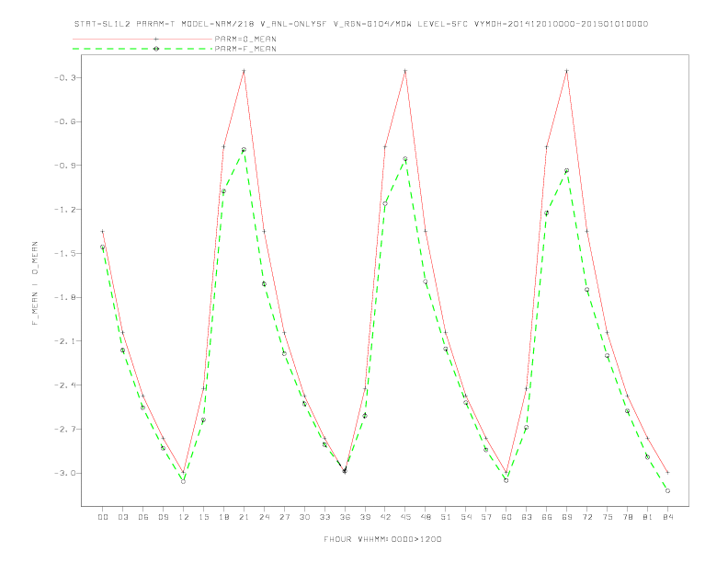Click the 30 forecast hour tick label
Image resolution: width=728 pixels, height=563 pixels.
(x=304, y=517)
